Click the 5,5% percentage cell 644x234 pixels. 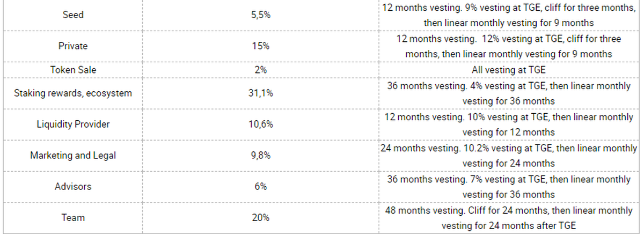pos(261,15)
